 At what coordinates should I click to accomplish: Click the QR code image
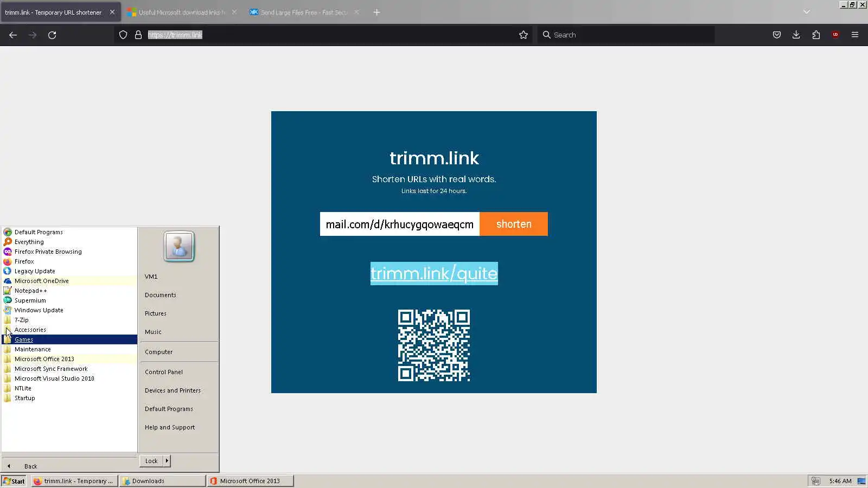434,345
